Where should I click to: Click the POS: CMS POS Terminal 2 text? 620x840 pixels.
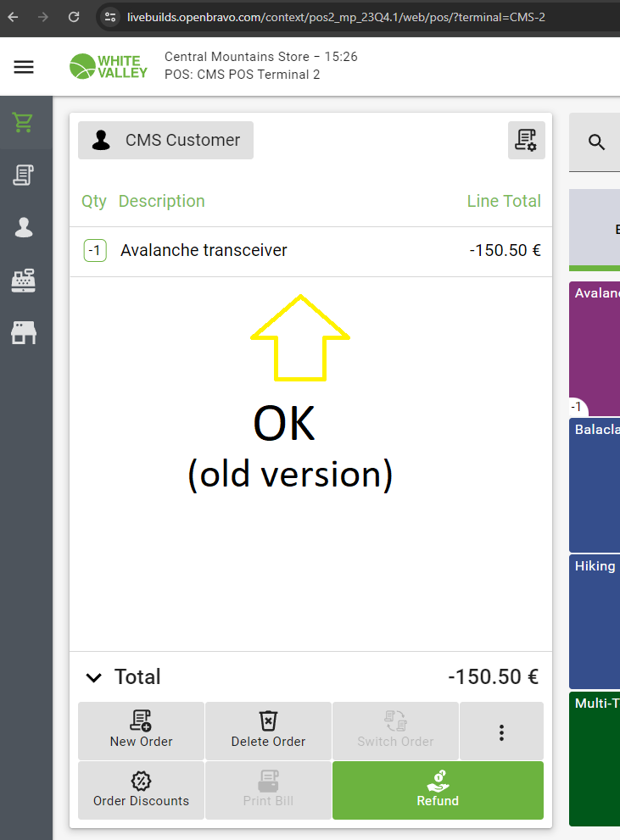(x=243, y=75)
